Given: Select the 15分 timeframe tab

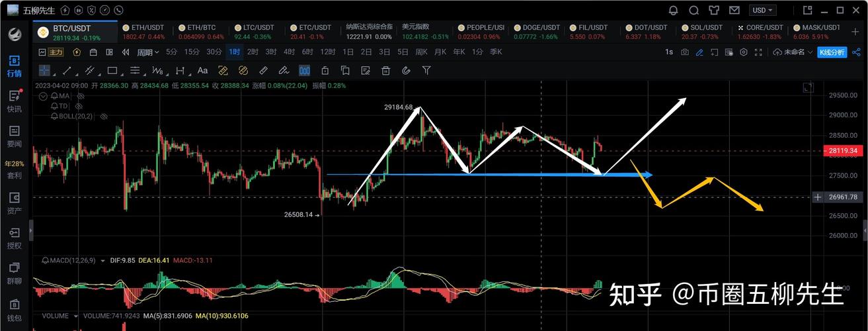Looking at the screenshot, I should tap(192, 52).
